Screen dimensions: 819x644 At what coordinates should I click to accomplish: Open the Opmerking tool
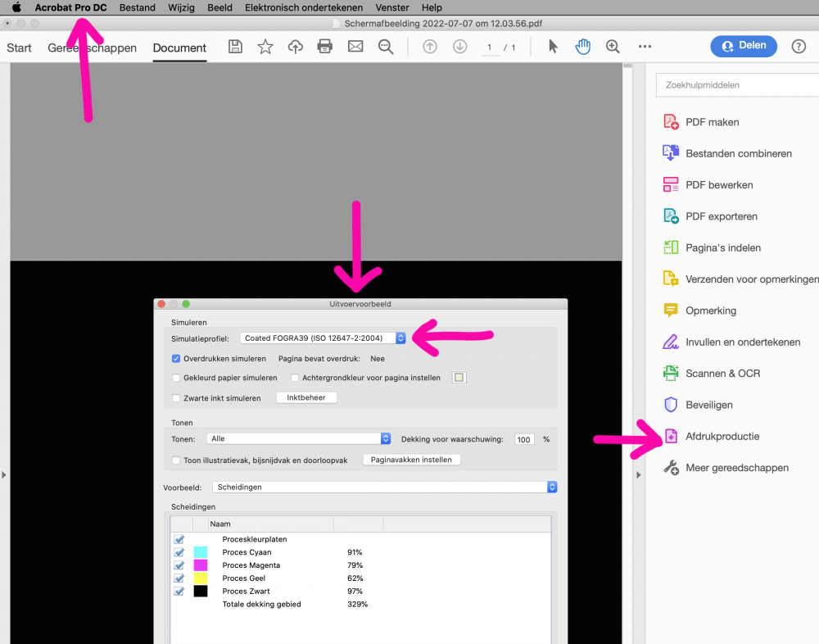(700, 310)
